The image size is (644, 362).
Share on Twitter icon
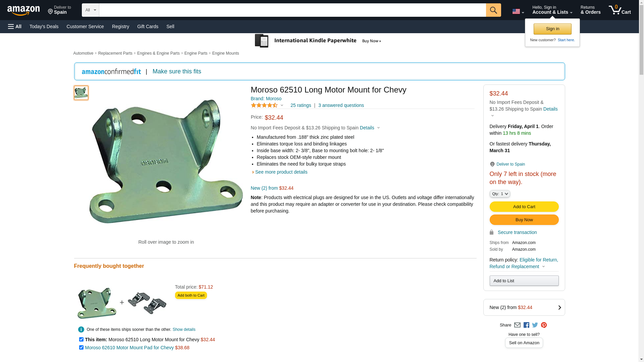(x=535, y=325)
